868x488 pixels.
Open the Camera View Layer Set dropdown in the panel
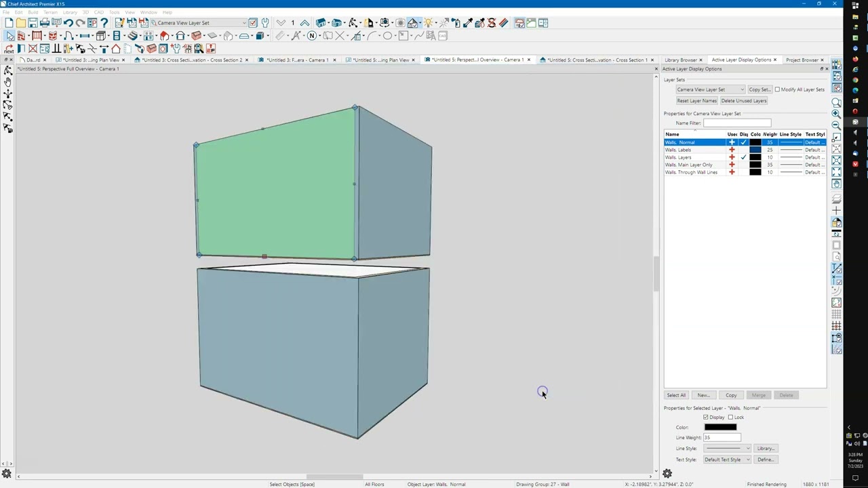coord(709,89)
